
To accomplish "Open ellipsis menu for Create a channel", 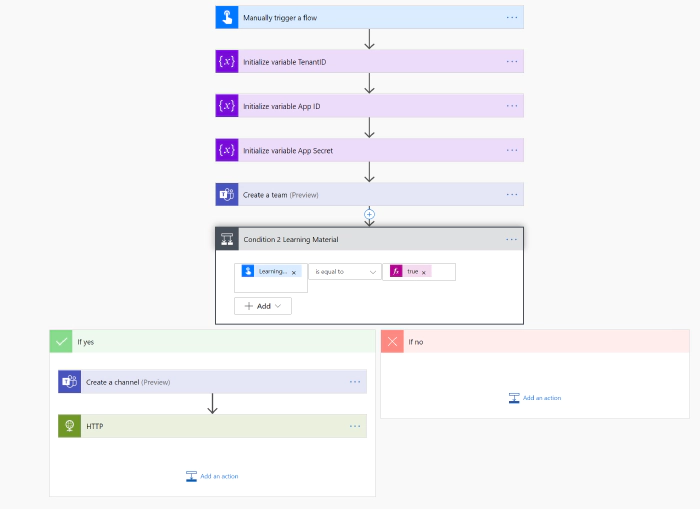I will point(355,381).
